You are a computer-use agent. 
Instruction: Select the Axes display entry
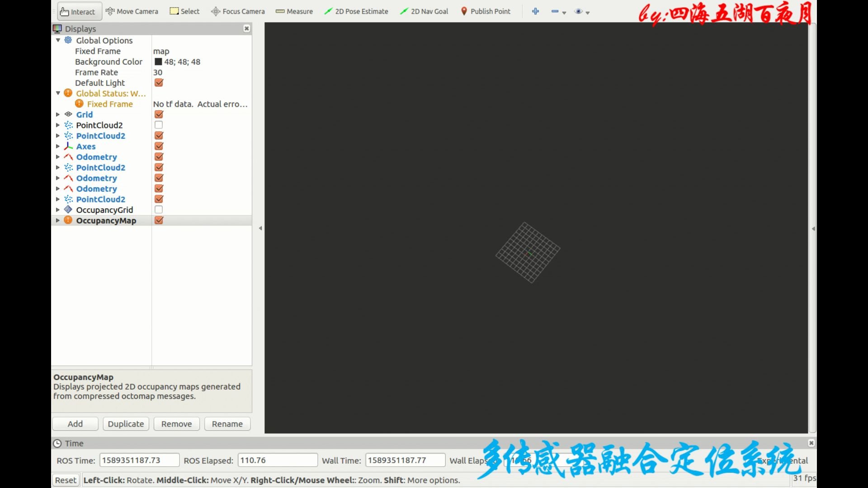point(85,146)
